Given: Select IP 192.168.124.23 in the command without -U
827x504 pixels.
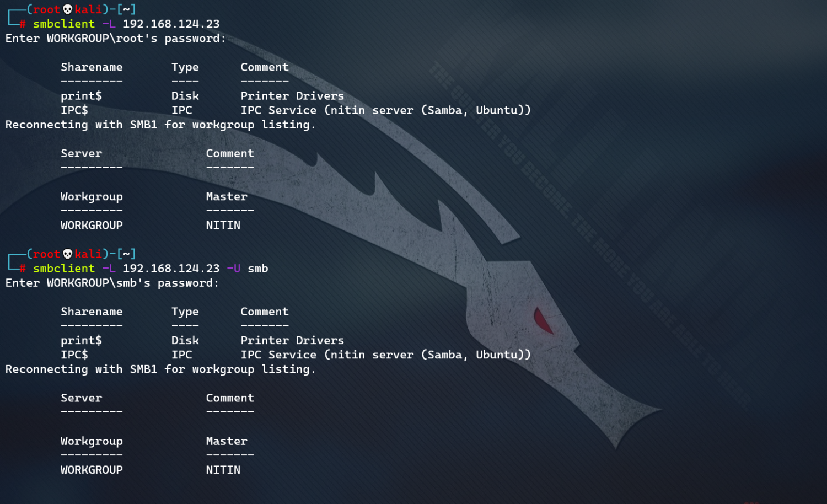Looking at the screenshot, I should pyautogui.click(x=171, y=24).
